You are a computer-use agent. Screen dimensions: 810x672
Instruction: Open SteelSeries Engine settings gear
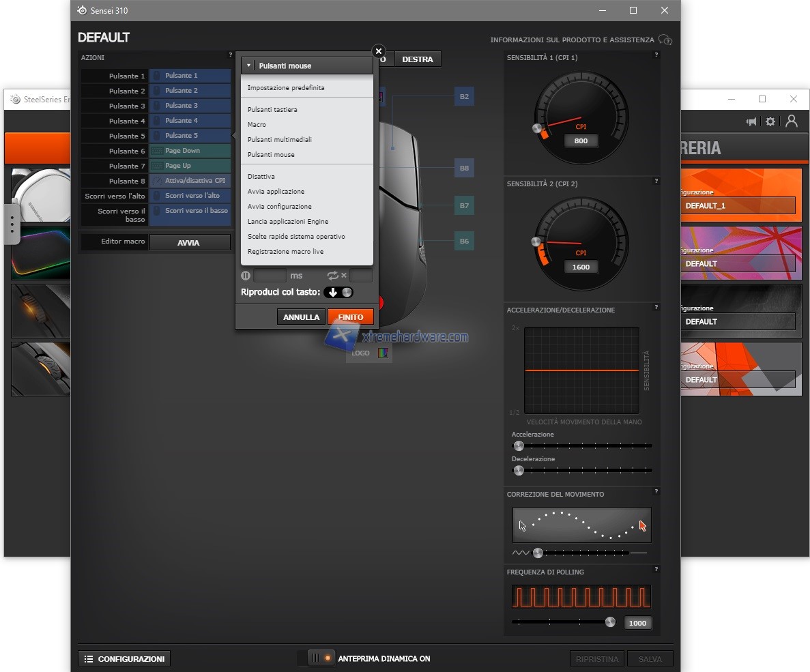pyautogui.click(x=770, y=121)
